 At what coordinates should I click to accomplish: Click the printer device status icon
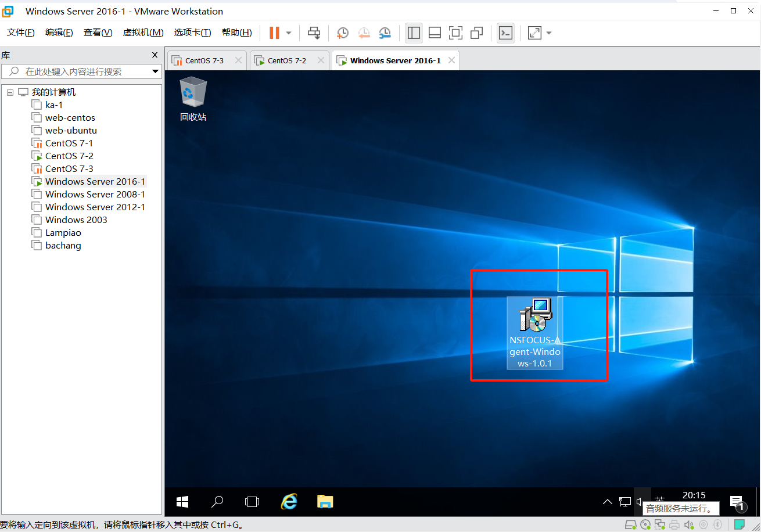click(674, 525)
